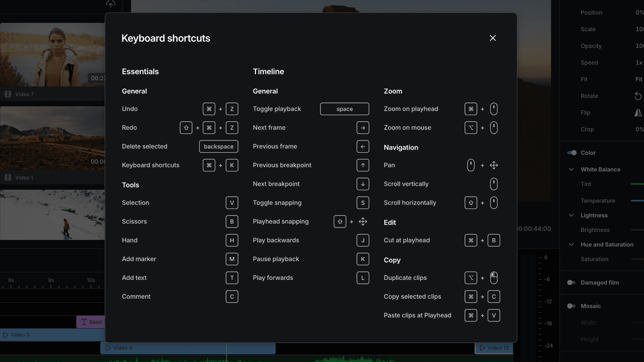
Task: Collapse the Lightness section
Action: click(571, 215)
